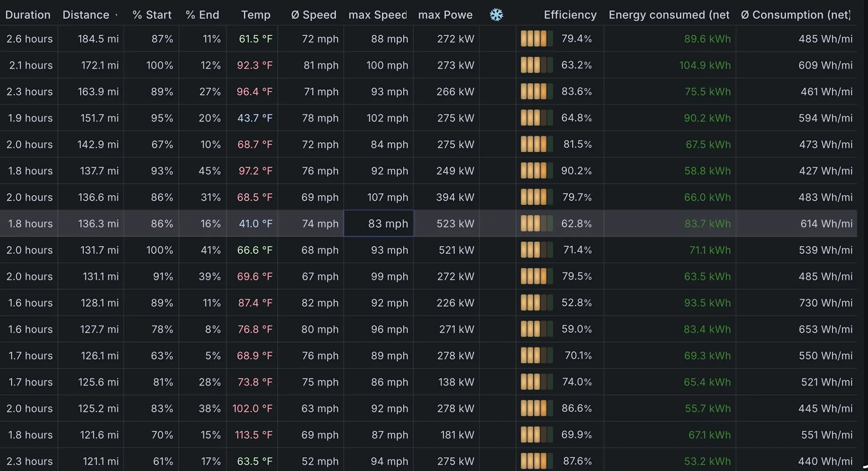Click the efficiency bar gauge for 79.4%
The width and height of the screenshot is (868, 471).
coord(537,39)
